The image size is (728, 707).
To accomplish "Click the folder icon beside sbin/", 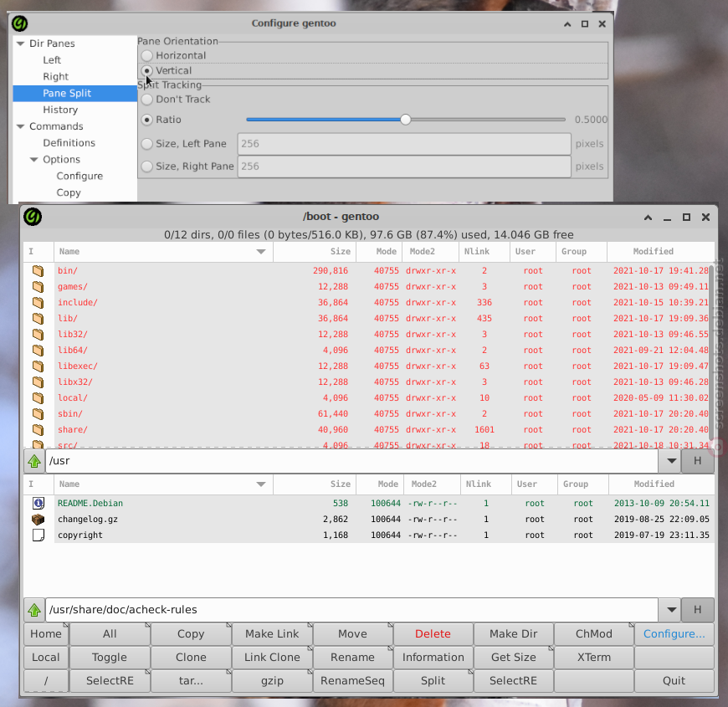I will point(38,413).
